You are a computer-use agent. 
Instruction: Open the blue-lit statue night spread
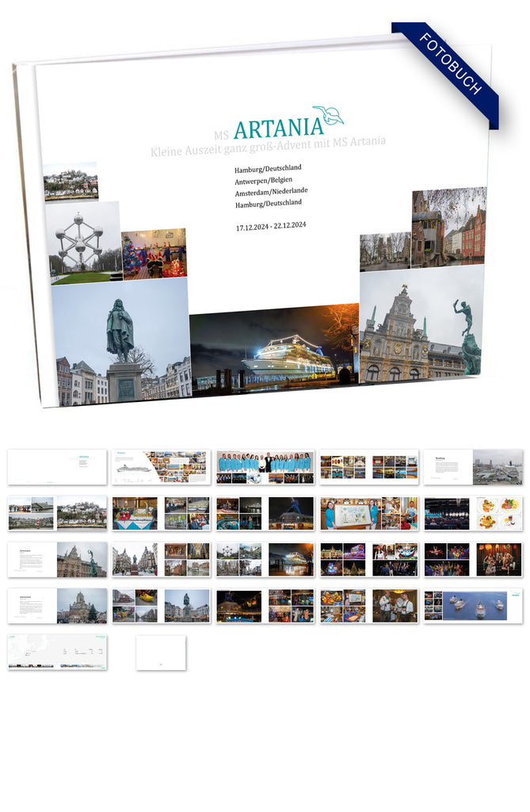click(265, 513)
